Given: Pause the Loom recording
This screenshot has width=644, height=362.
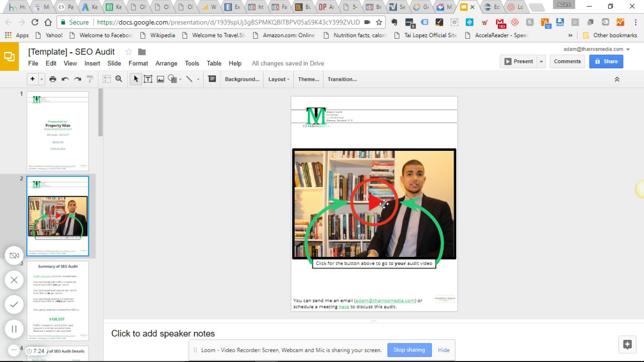Looking at the screenshot, I should coord(14,329).
